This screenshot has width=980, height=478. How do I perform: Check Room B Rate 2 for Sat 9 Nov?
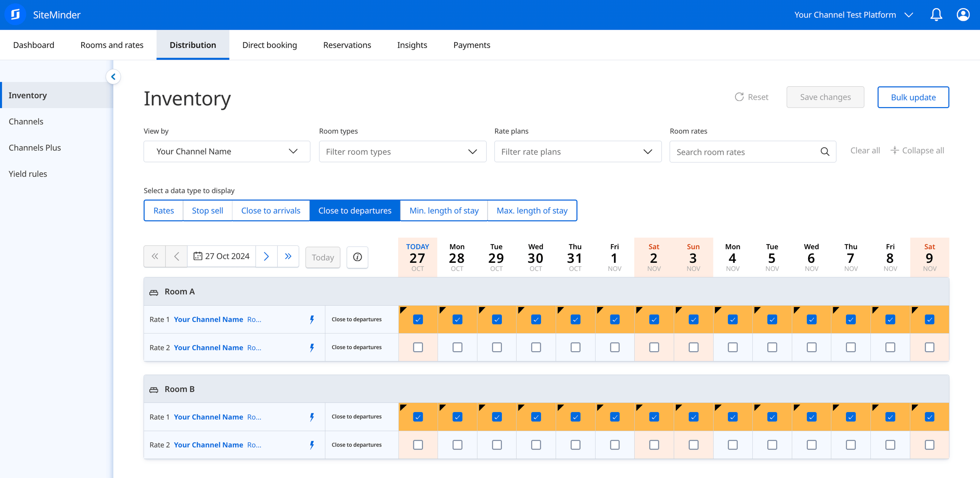point(929,445)
